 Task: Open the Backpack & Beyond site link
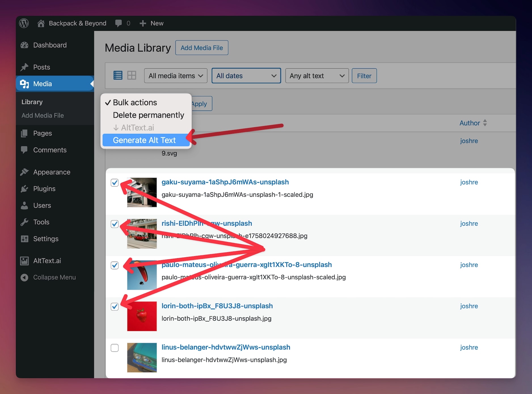pos(77,23)
